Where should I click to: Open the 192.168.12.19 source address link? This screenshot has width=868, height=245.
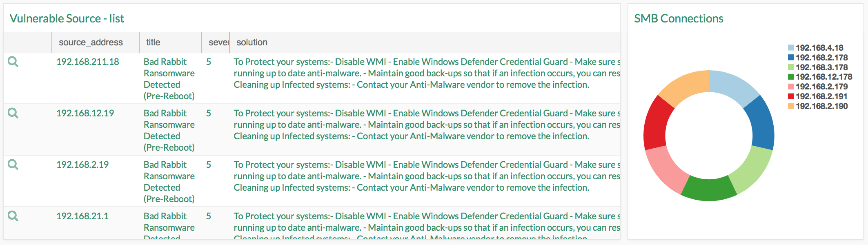point(85,113)
